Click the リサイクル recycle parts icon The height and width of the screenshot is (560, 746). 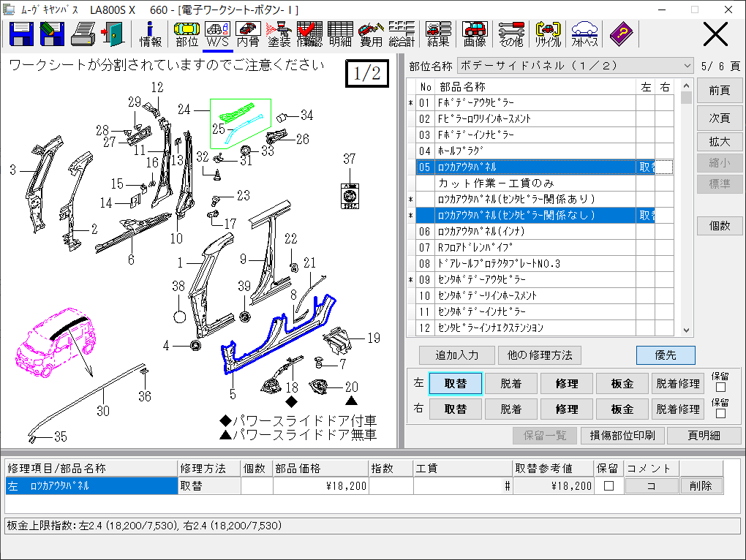point(548,34)
